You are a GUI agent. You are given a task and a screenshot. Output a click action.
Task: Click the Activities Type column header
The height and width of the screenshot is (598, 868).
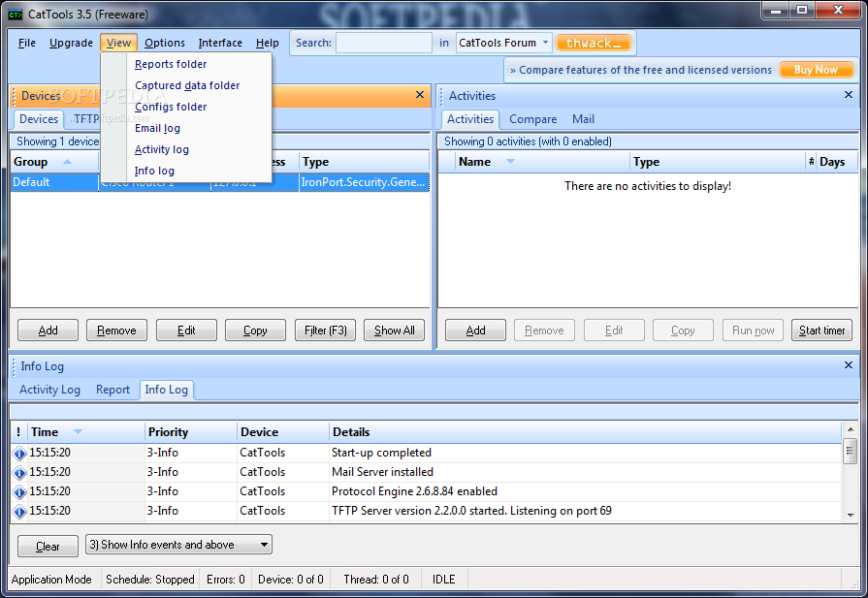click(x=718, y=162)
